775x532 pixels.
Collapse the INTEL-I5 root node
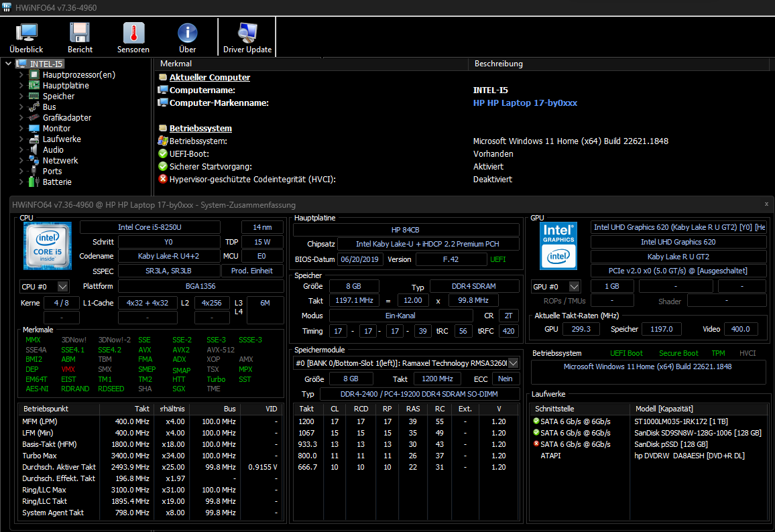[9, 64]
